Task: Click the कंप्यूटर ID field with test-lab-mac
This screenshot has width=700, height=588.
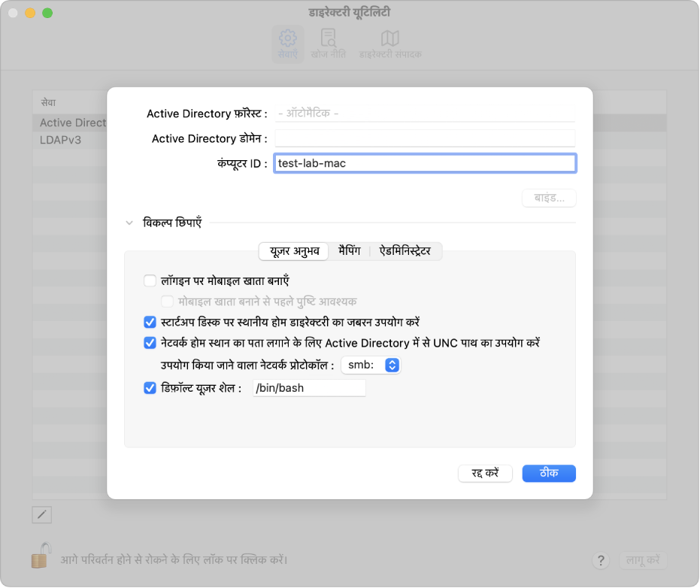Action: tap(425, 163)
